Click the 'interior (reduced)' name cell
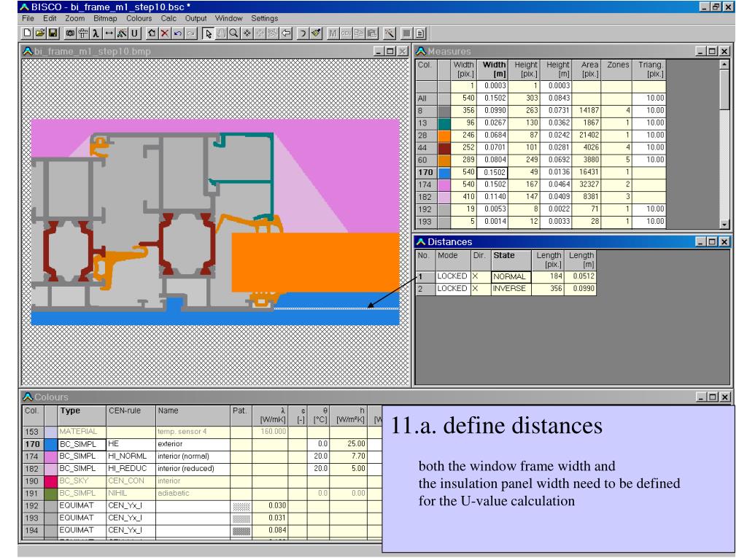 tap(193, 469)
